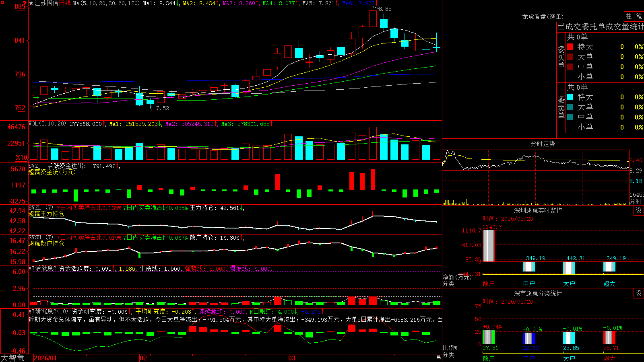Click the stock name 江苏国信
Image resolution: width=644 pixels, height=362 pixels.
pyautogui.click(x=46, y=3)
